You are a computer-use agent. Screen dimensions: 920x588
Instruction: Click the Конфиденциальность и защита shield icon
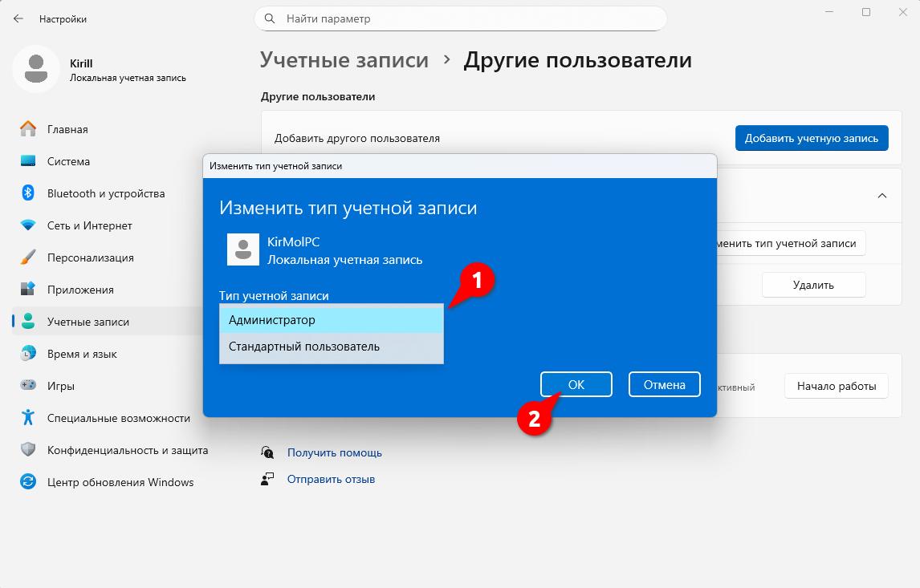point(27,450)
